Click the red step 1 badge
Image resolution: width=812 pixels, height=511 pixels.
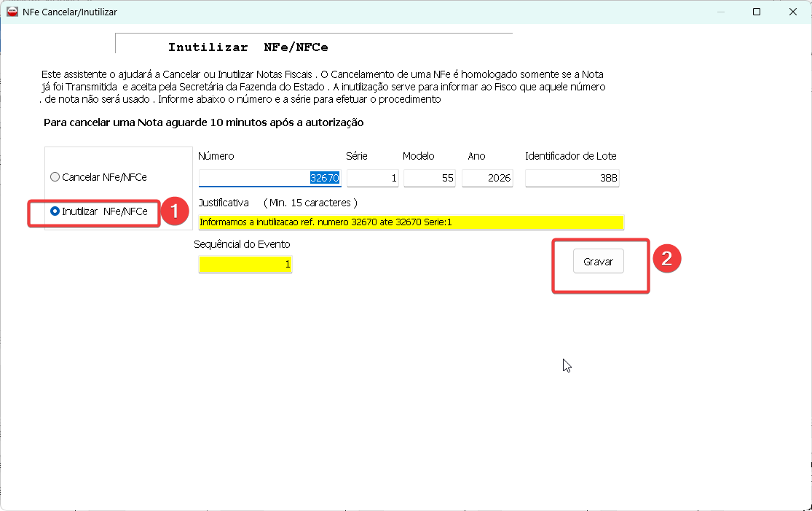pos(173,211)
